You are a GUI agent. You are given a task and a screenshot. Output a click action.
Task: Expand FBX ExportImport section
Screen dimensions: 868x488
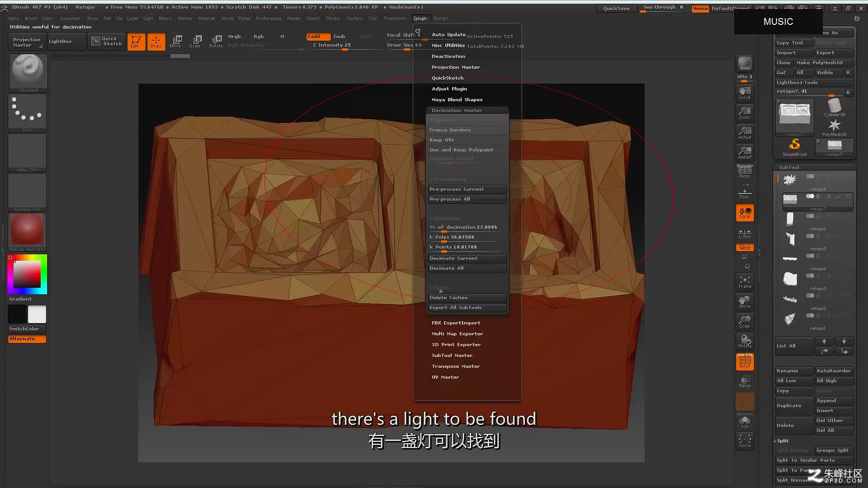tap(456, 323)
